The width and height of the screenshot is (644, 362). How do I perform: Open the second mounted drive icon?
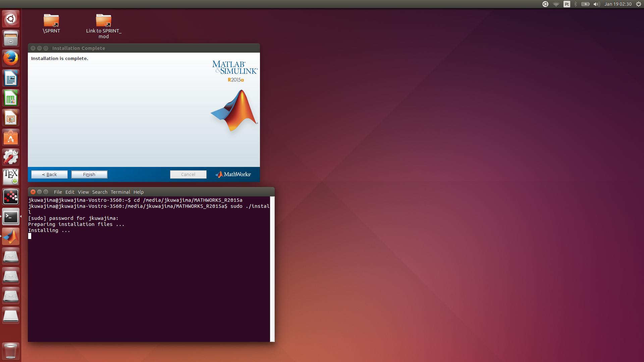point(11,276)
